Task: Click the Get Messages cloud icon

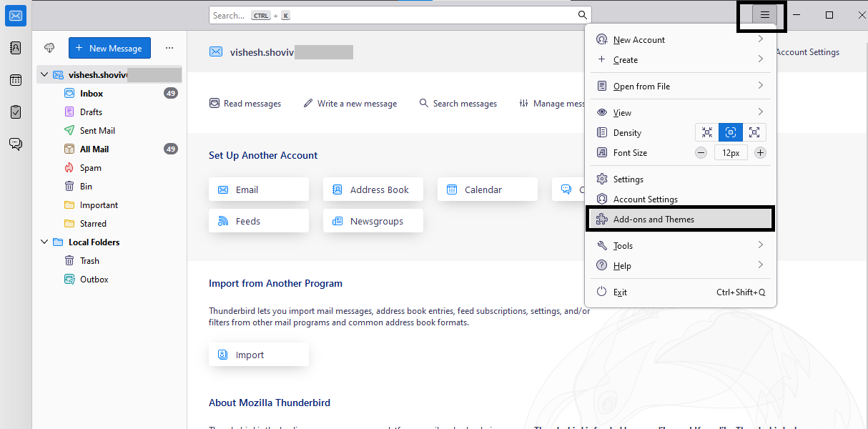Action: click(x=49, y=48)
